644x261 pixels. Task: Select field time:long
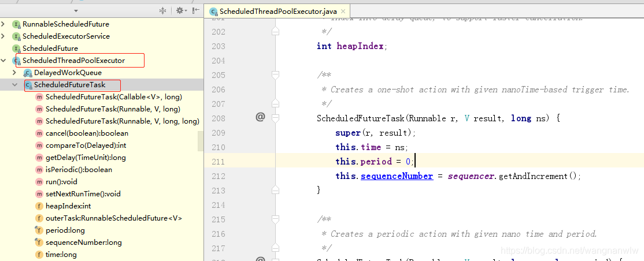pyautogui.click(x=61, y=255)
